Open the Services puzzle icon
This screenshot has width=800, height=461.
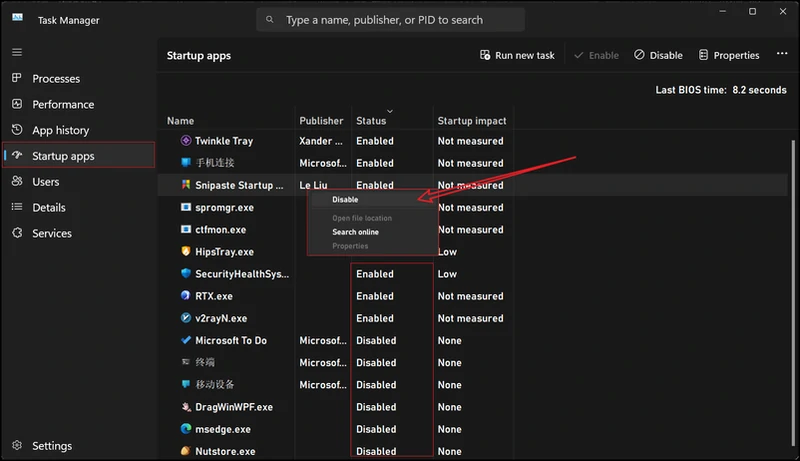pyautogui.click(x=17, y=233)
